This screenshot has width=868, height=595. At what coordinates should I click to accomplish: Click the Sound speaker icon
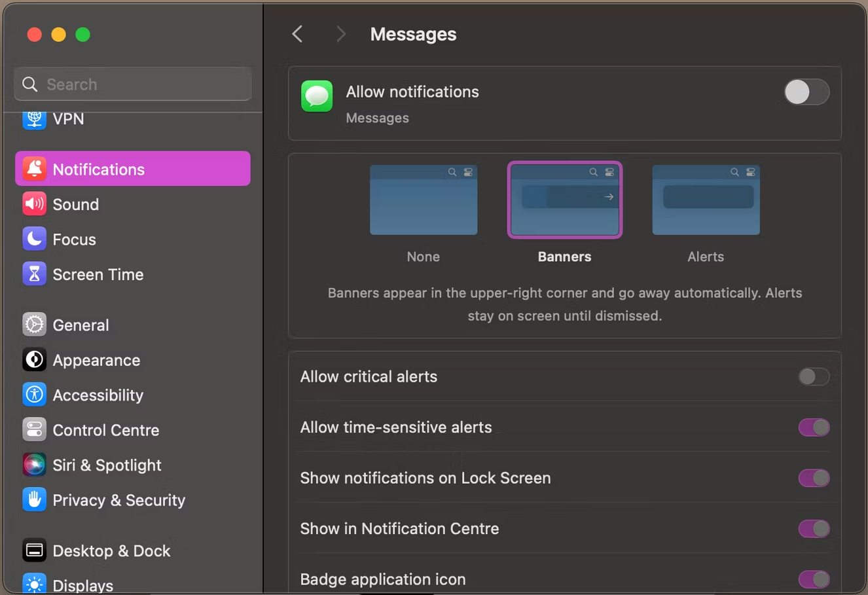pos(34,204)
